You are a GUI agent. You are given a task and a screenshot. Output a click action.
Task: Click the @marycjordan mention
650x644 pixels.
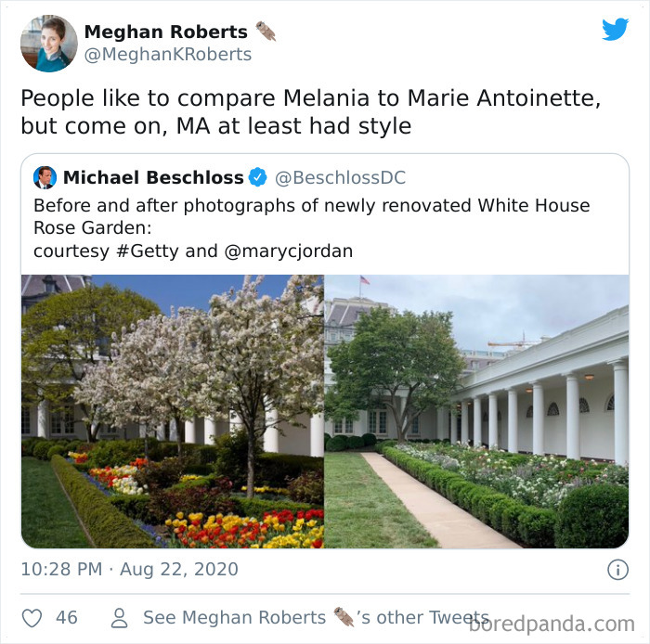point(289,251)
